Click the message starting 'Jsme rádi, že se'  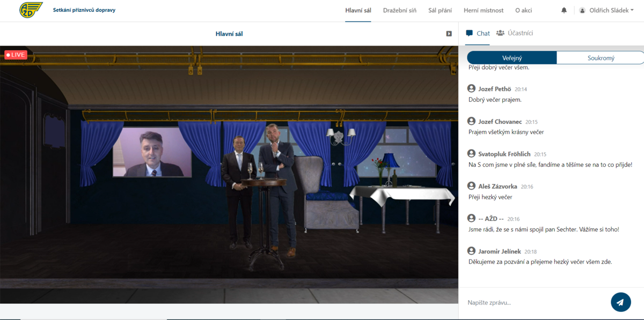point(544,229)
